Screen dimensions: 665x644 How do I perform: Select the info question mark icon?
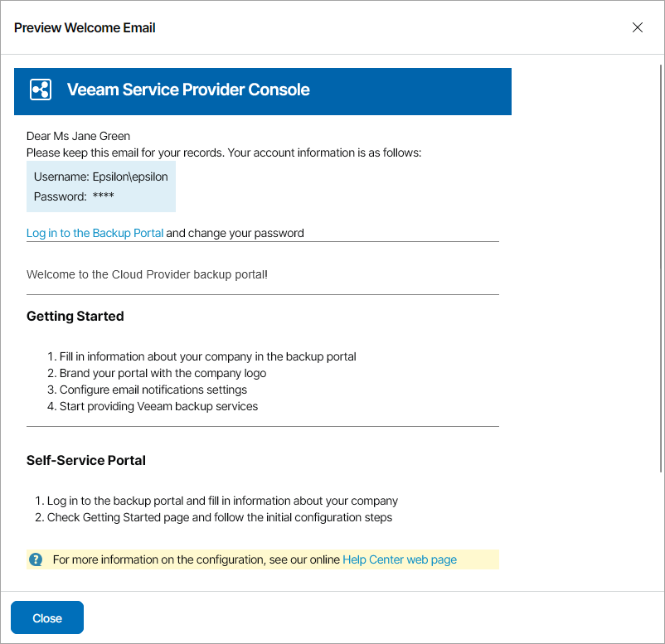35,559
